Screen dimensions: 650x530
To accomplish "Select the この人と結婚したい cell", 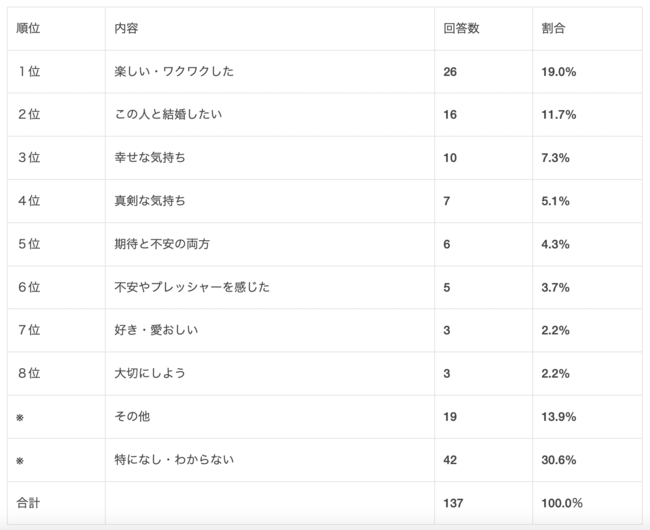I will pos(168,115).
